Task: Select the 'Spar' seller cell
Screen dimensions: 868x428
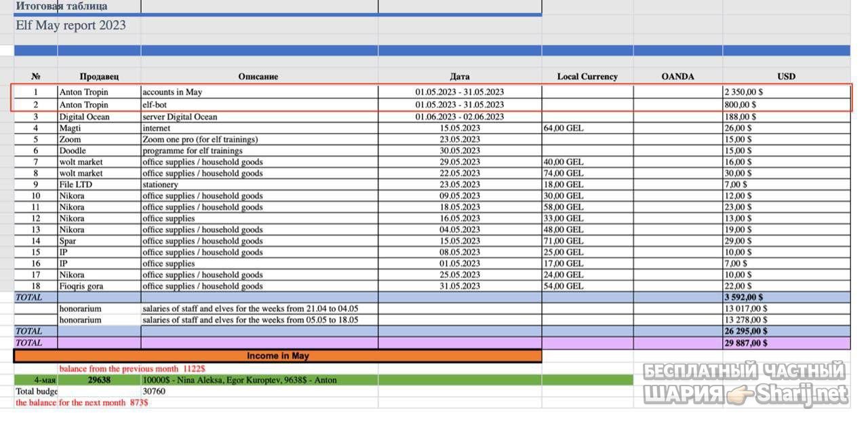Action: tap(99, 241)
